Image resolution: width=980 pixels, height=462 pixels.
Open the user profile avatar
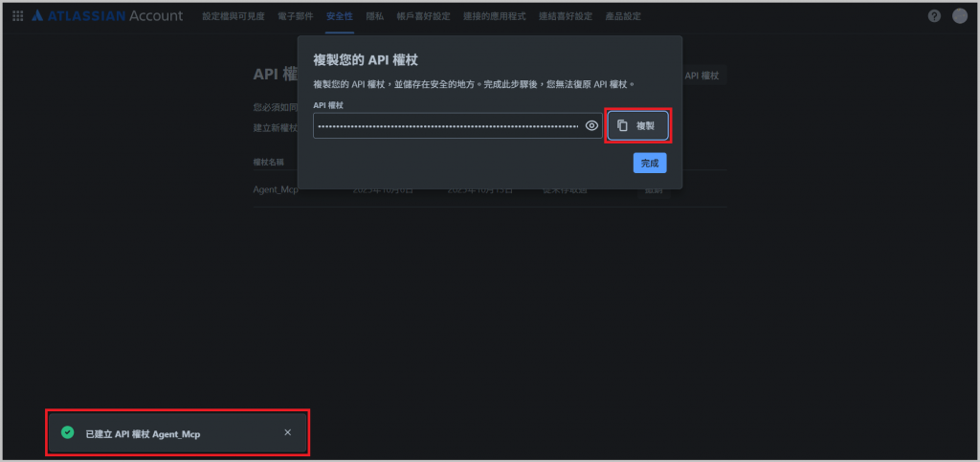point(960,16)
